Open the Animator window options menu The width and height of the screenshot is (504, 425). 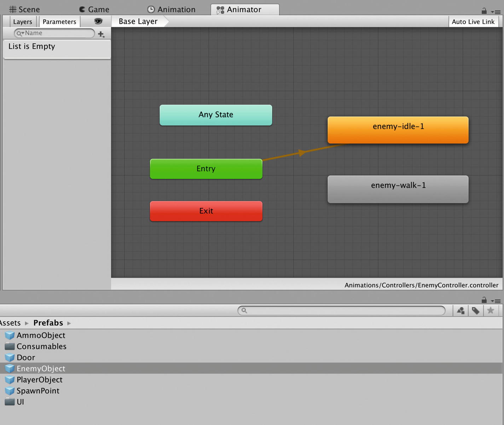(x=496, y=12)
